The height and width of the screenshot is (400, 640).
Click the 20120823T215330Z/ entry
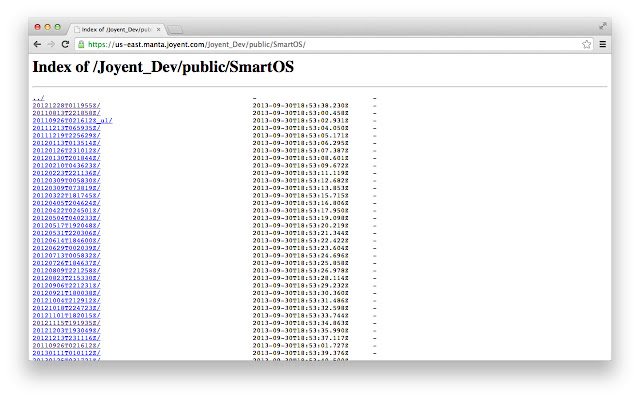(67, 278)
